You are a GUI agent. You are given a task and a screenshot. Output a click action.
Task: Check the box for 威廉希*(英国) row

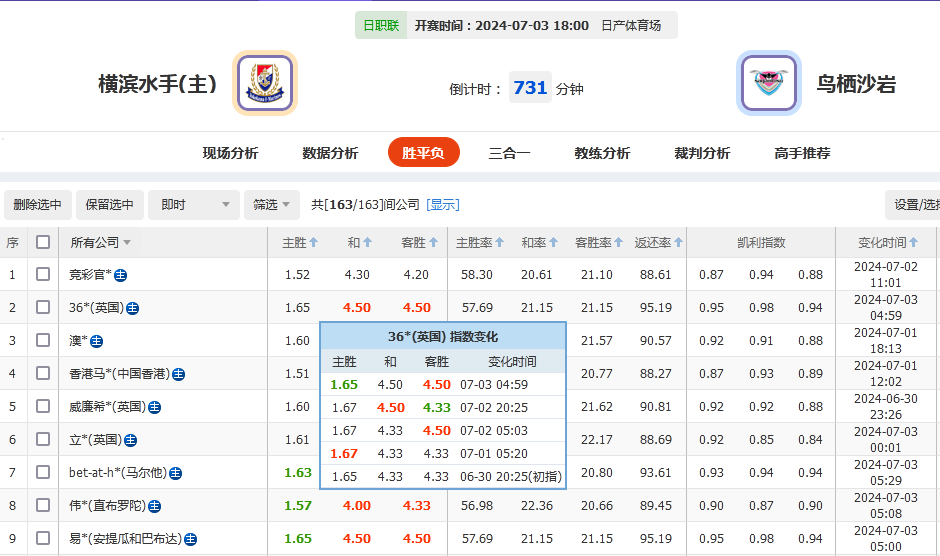pyautogui.click(x=43, y=406)
